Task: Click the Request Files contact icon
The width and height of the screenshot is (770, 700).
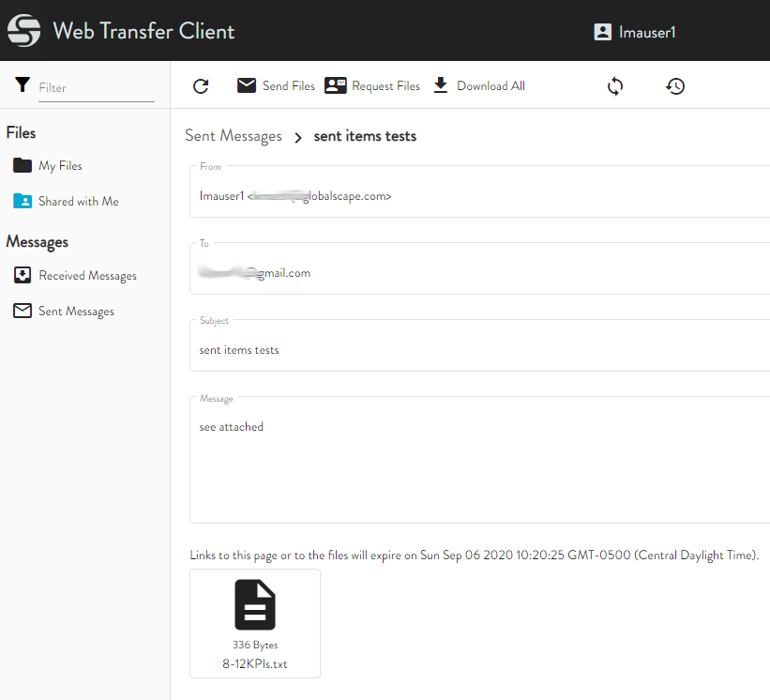Action: 336,85
